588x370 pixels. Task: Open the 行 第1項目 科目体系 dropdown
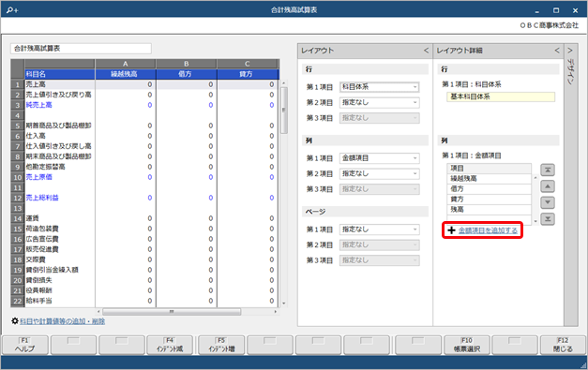pyautogui.click(x=380, y=87)
